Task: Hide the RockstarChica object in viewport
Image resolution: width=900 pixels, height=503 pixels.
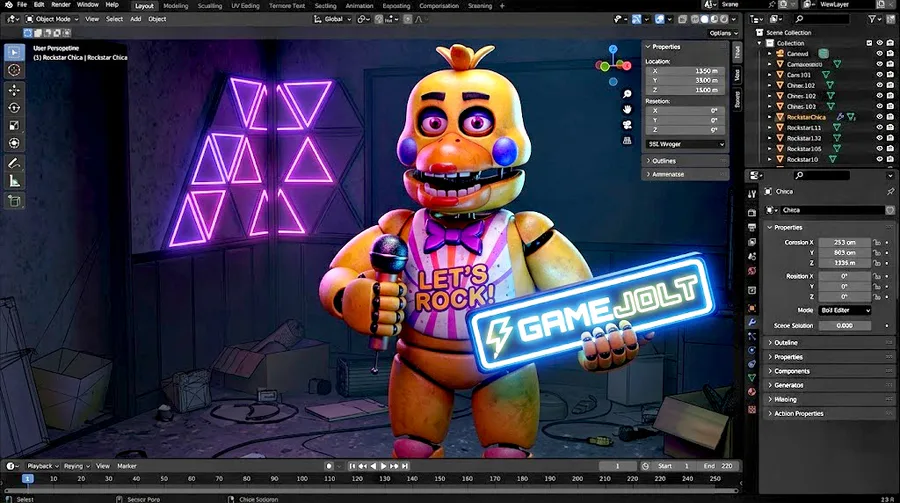Action: 879,117
